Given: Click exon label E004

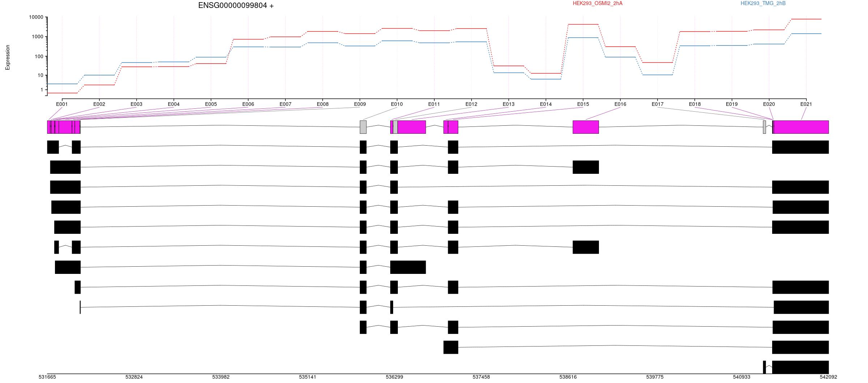Looking at the screenshot, I should (174, 104).
